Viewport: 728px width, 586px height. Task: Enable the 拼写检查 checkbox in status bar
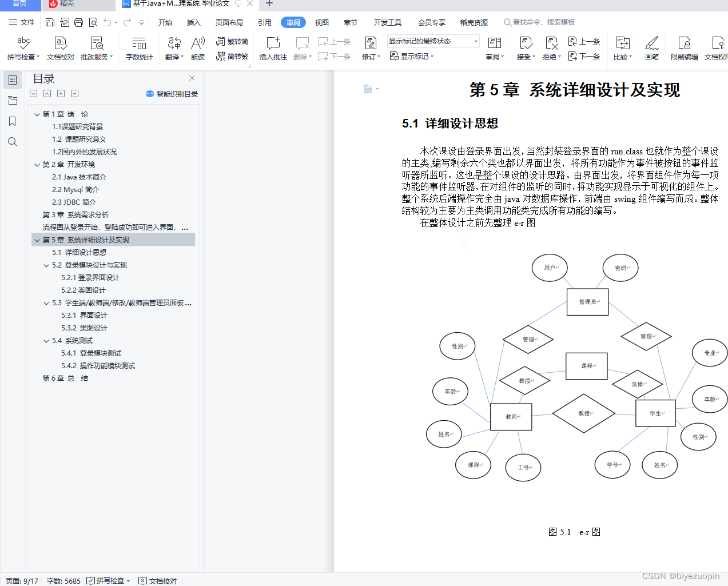(x=90, y=580)
